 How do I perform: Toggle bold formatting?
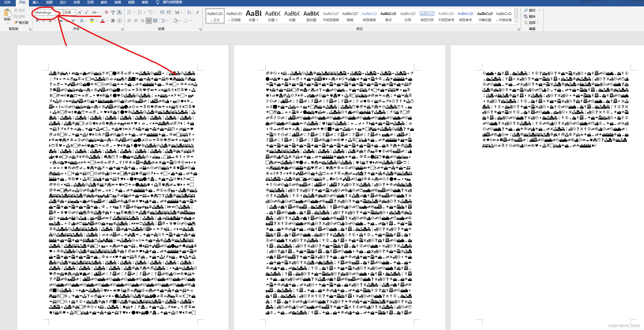pos(37,21)
